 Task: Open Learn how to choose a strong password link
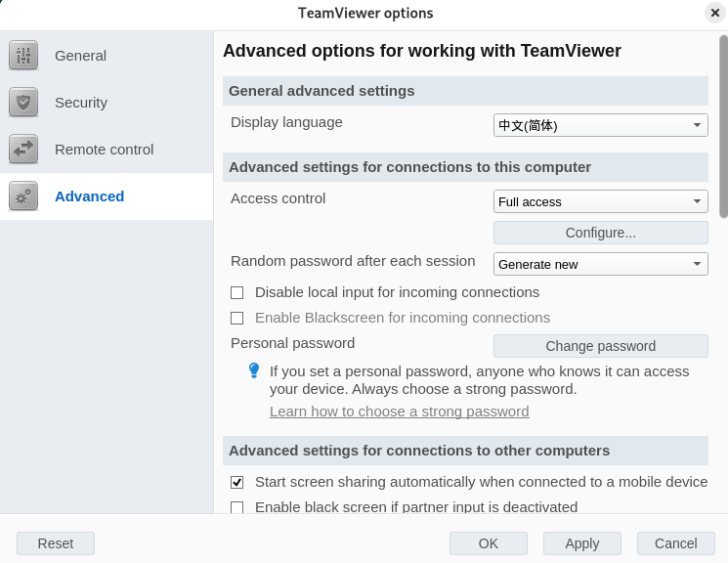[x=399, y=411]
